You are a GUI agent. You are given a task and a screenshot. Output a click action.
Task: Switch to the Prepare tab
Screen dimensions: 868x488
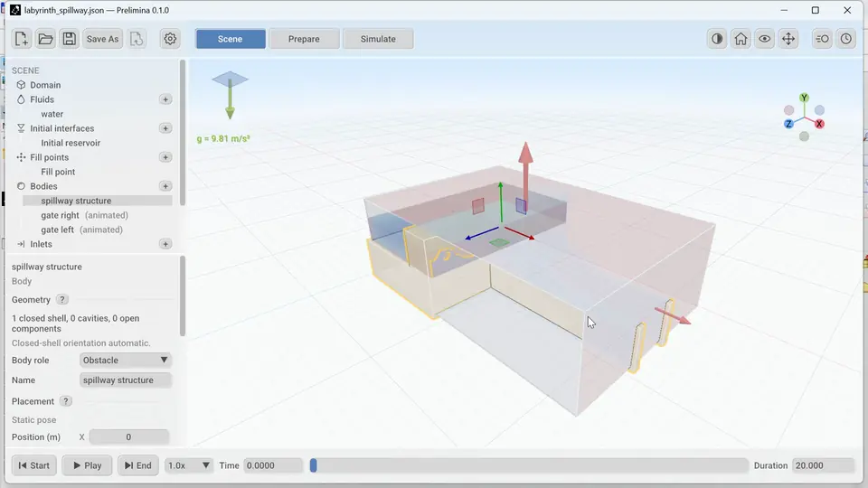click(x=304, y=39)
